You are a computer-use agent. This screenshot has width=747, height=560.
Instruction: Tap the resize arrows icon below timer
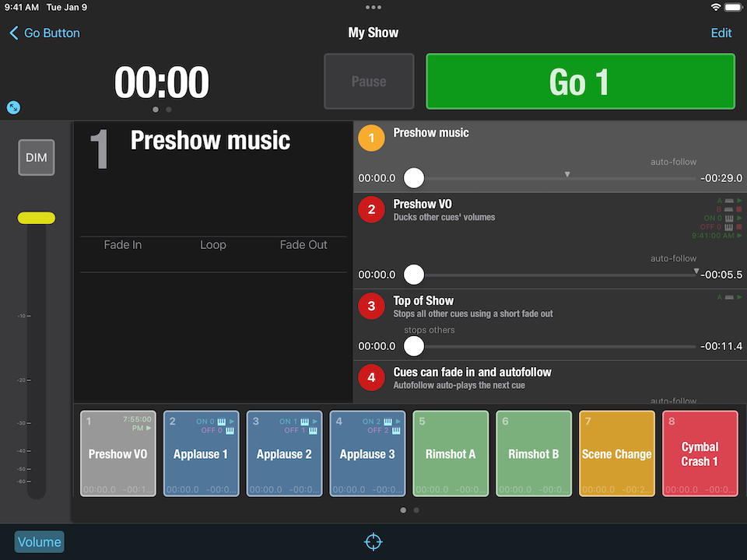click(13, 107)
